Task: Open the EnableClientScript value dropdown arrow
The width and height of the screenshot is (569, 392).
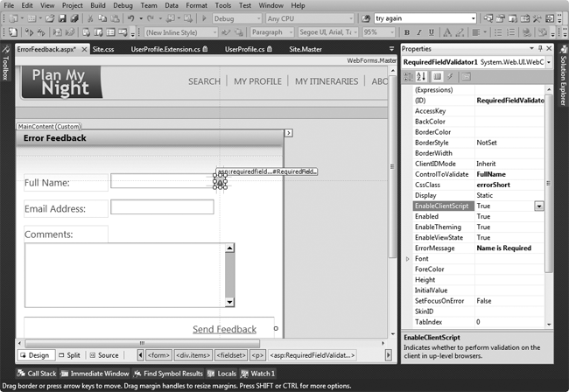Action: click(539, 206)
